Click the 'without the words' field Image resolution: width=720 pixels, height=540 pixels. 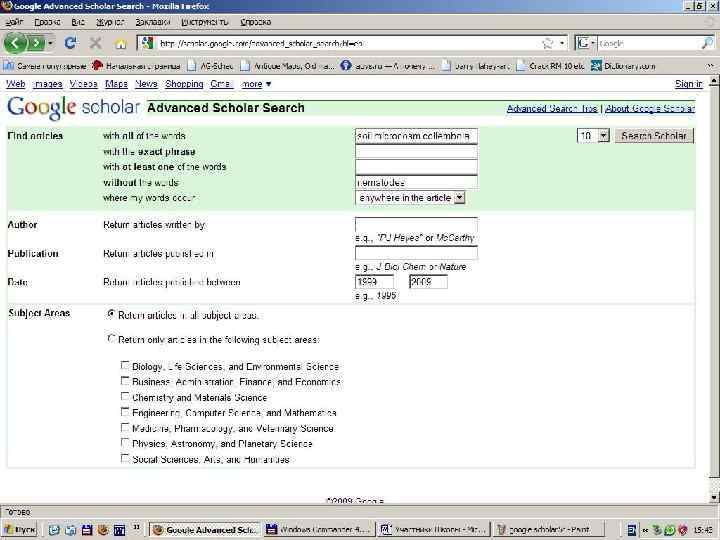tap(416, 182)
